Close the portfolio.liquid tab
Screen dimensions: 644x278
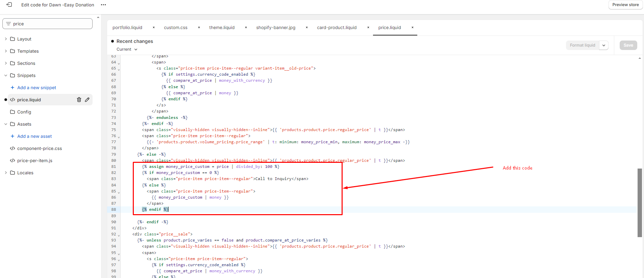coord(154,27)
